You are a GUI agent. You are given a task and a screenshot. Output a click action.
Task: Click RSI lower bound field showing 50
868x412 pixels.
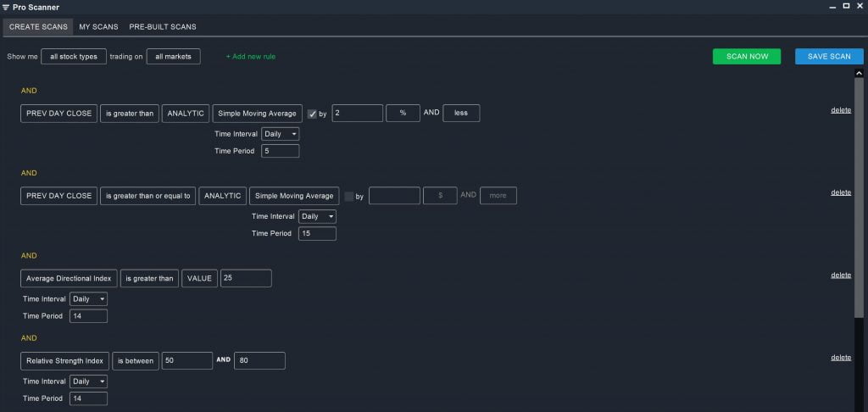tap(187, 361)
